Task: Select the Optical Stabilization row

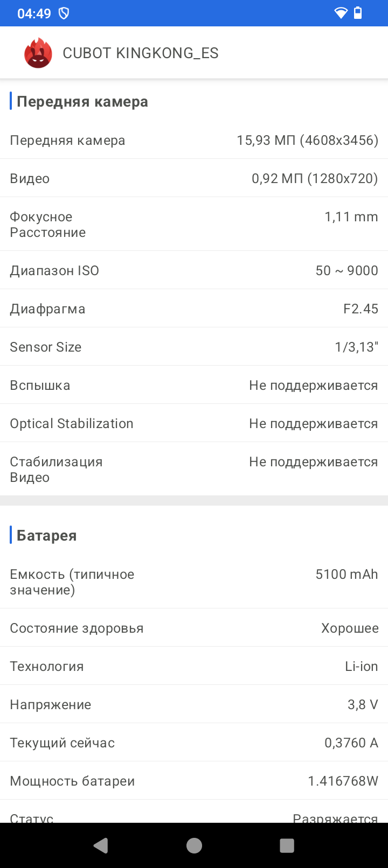Action: click(194, 424)
